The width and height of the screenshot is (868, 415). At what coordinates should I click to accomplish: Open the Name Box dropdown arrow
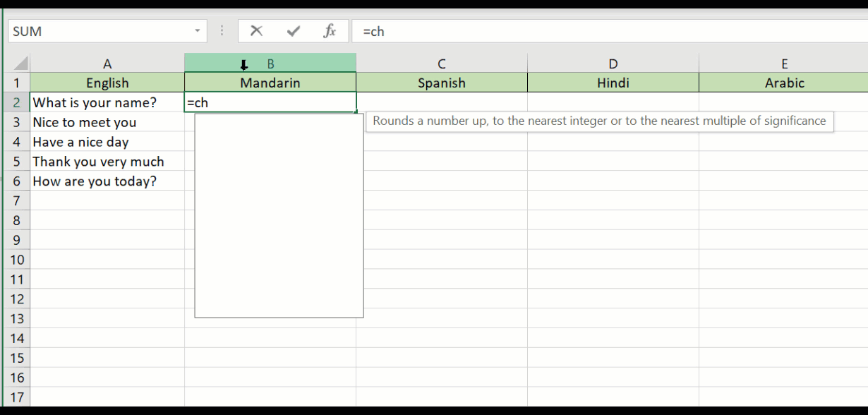tap(197, 31)
